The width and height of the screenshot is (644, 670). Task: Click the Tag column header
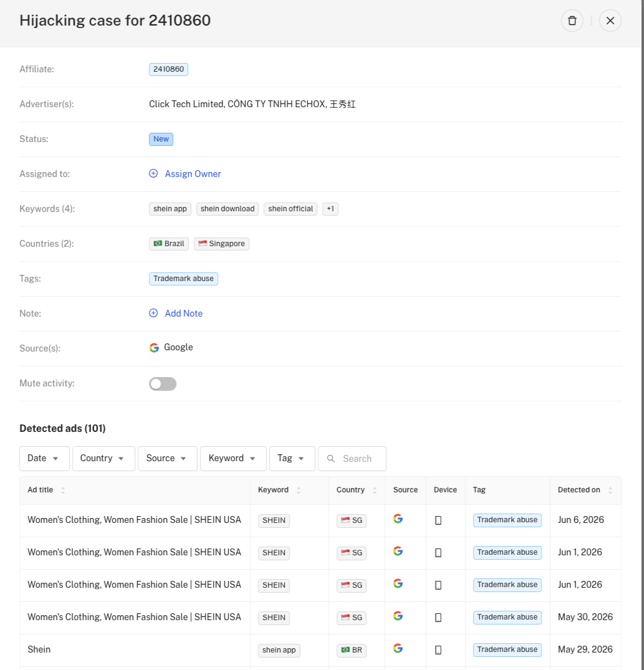479,490
